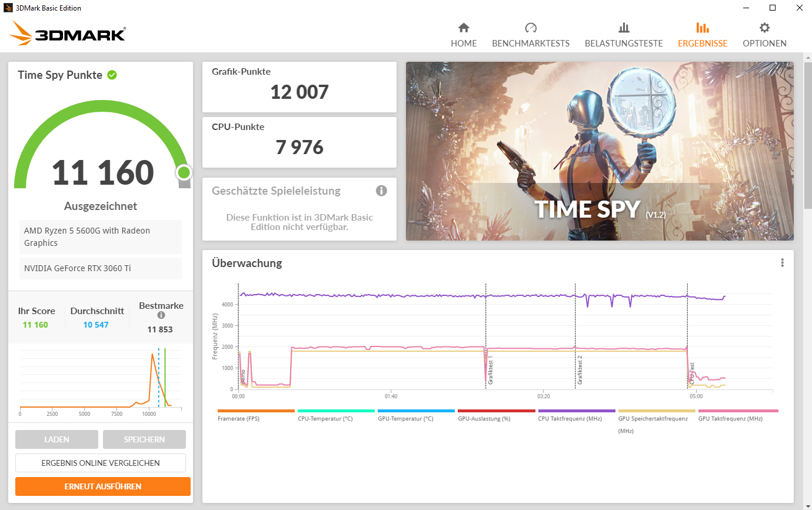Toggle GPU-Temperatur legend swatch

pyautogui.click(x=416, y=411)
